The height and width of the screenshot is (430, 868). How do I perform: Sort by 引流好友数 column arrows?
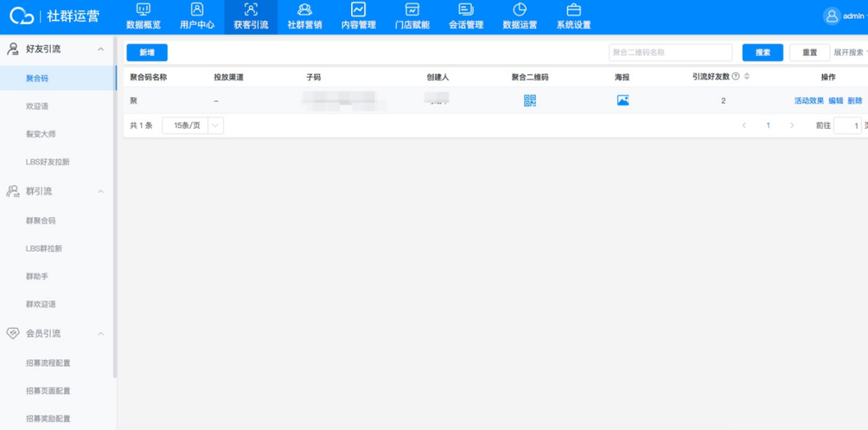tap(746, 77)
